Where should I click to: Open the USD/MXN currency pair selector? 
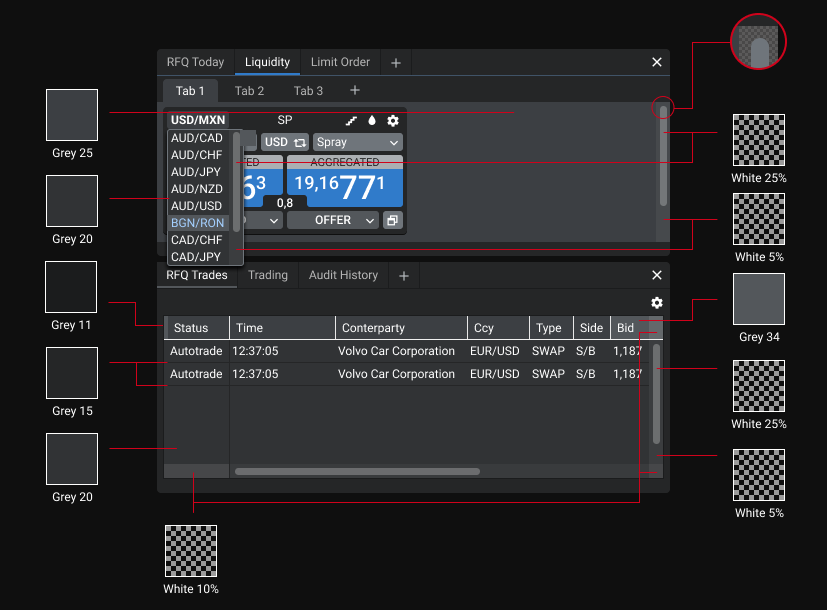point(198,120)
